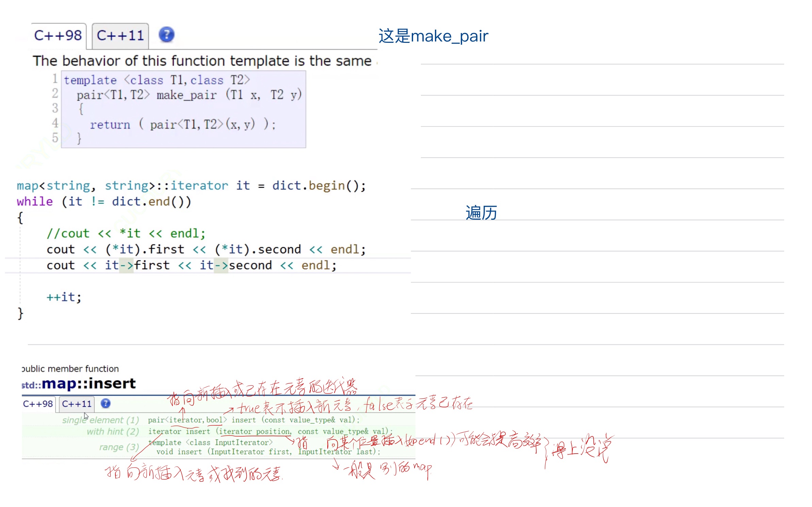Click the help icon beside top C++11 tab
Viewport: 812px width, 507px height.
(166, 35)
